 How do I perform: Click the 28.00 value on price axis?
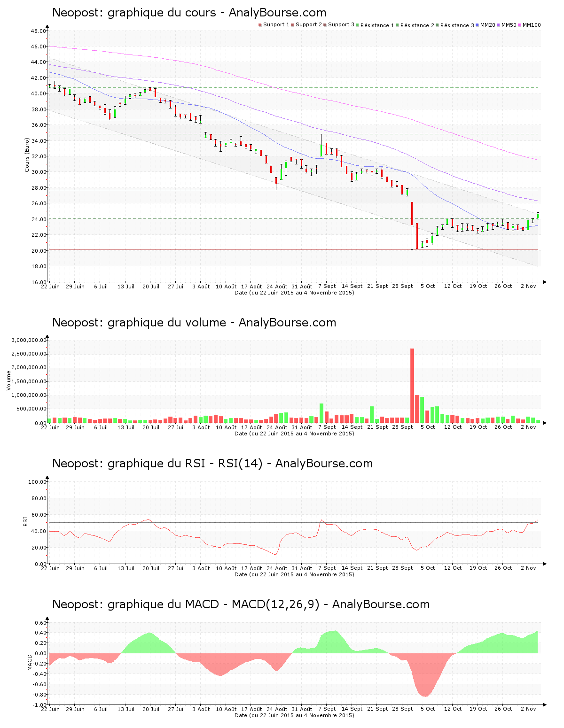(39, 188)
